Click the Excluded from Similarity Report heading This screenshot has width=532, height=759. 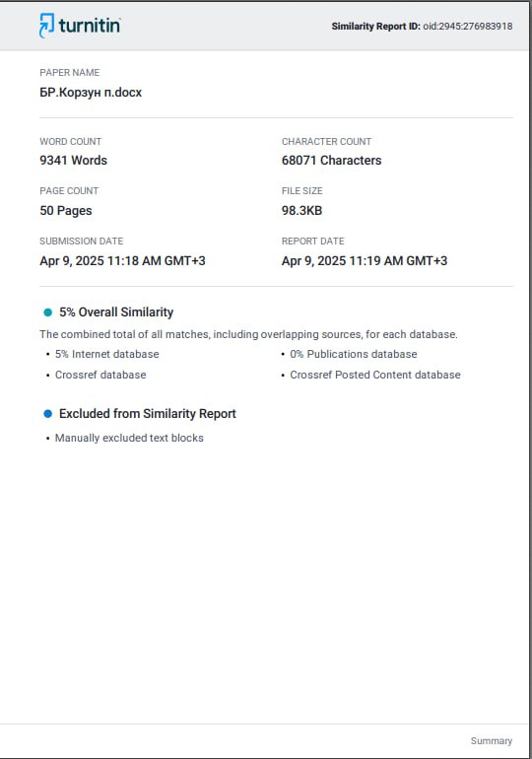148,414
